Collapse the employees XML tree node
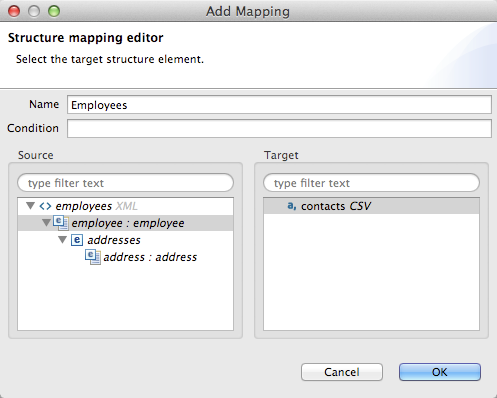Image resolution: width=497 pixels, height=398 pixels. click(30, 206)
